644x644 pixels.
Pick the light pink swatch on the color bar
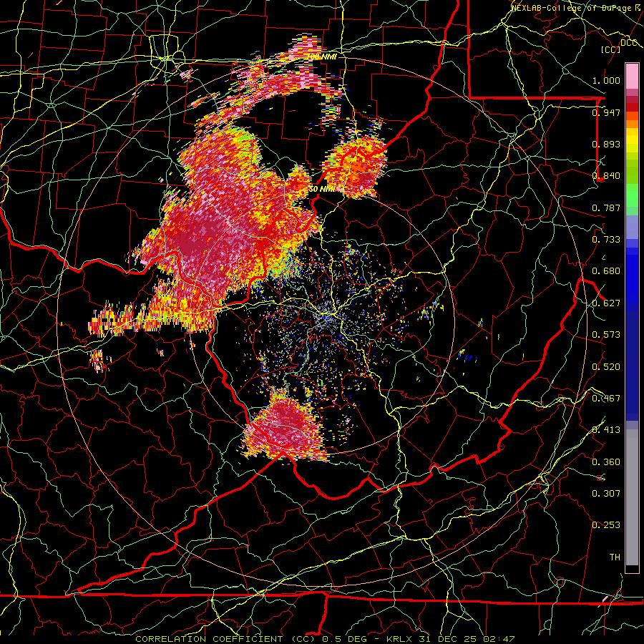632,77
